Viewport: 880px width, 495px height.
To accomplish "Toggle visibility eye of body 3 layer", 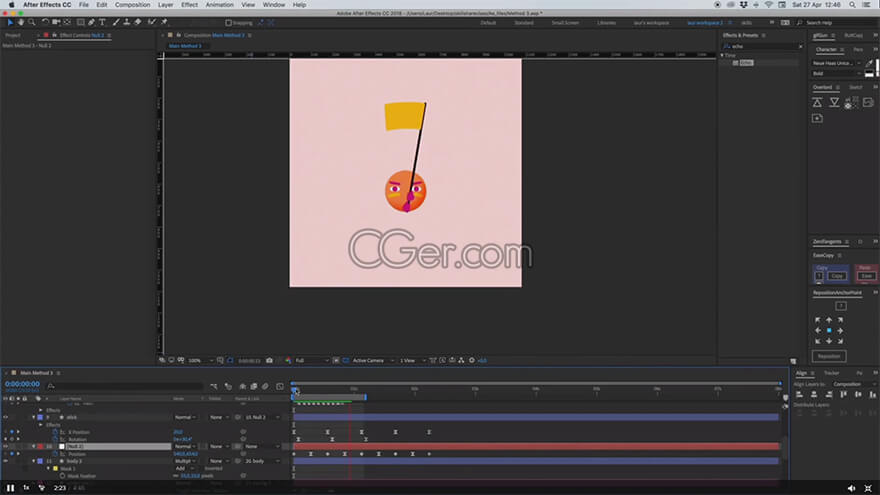I will pos(6,461).
